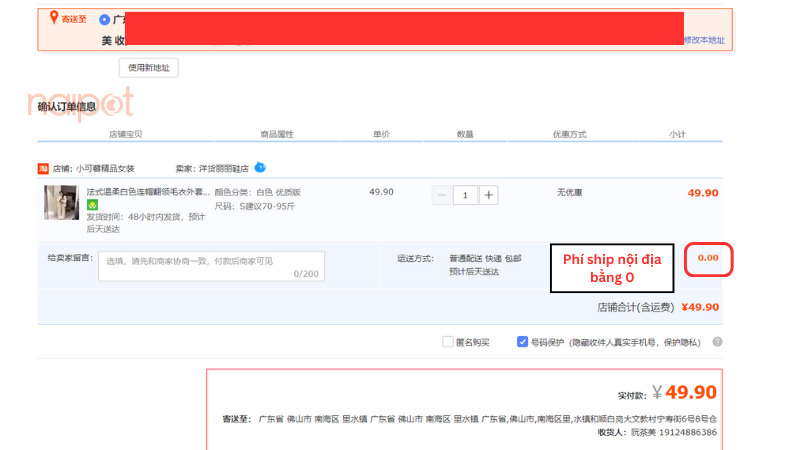Screen dimensions: 800x450
Task: Click the 修改本地址 edit address link
Action: (x=704, y=40)
